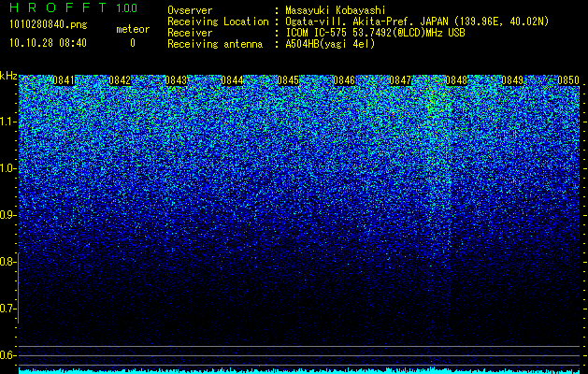Select the filename 1010280840.png
Image resolution: width=588 pixels, height=374 pixels.
click(49, 24)
